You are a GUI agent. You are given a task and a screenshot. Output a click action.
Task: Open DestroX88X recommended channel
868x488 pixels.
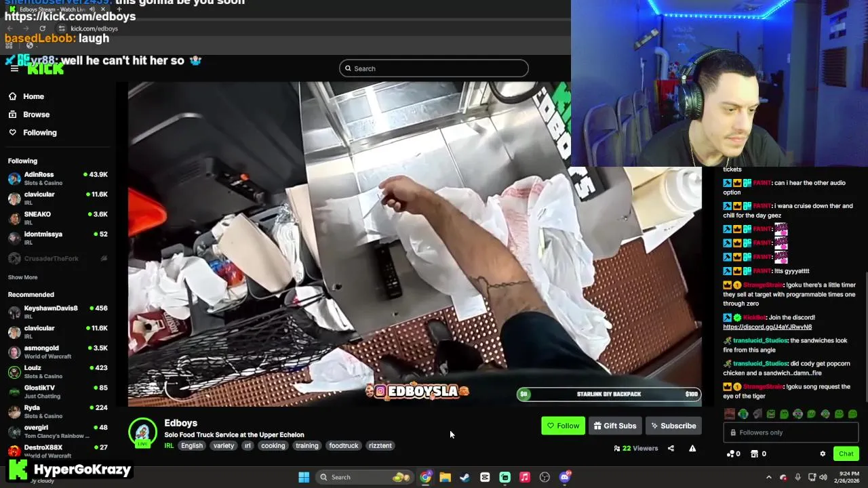pyautogui.click(x=58, y=450)
